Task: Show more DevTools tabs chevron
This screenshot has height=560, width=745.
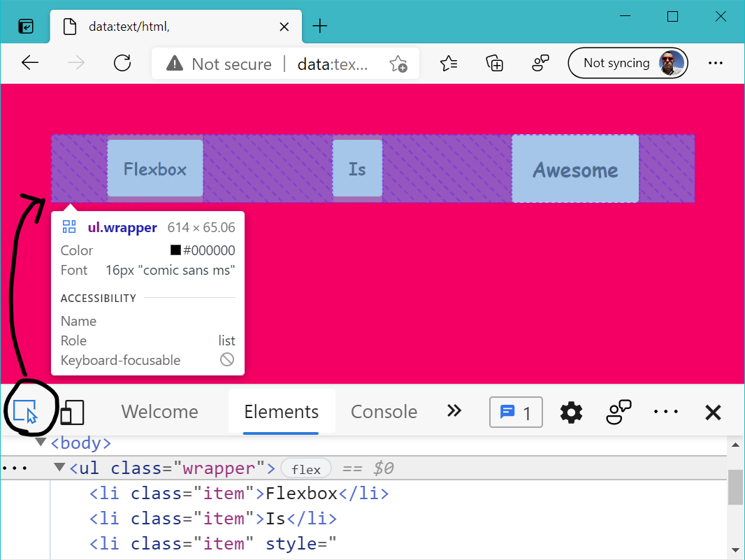Action: 454,411
